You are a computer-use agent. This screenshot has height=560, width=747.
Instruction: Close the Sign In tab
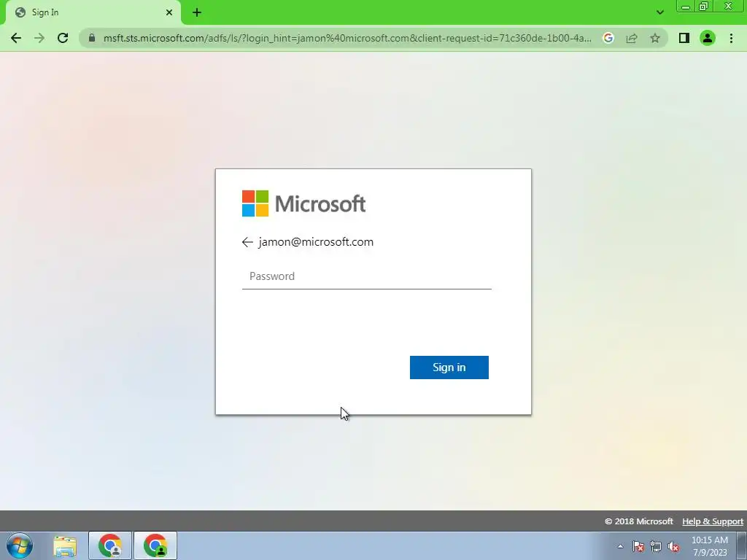(x=169, y=12)
